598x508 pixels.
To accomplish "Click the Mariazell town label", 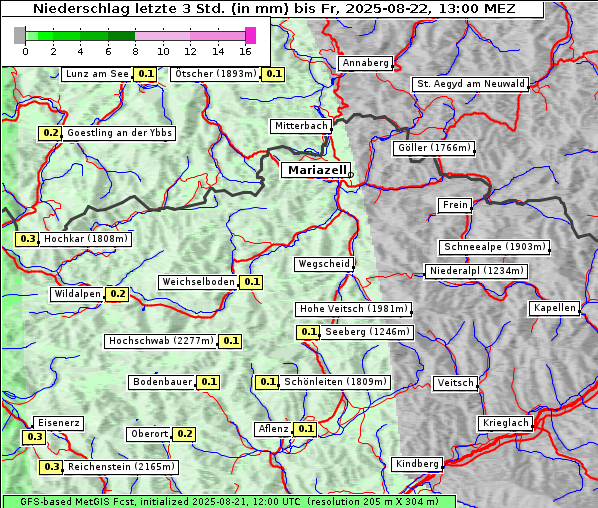I will [x=315, y=170].
